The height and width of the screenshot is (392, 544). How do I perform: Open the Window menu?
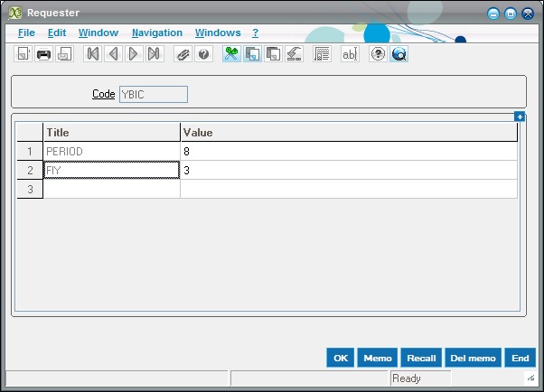point(98,33)
